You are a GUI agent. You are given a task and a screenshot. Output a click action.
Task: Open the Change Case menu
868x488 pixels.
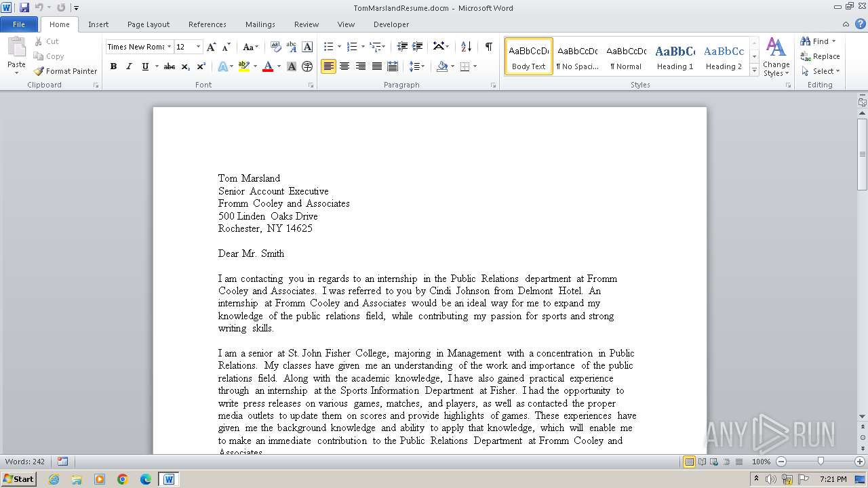(x=250, y=47)
